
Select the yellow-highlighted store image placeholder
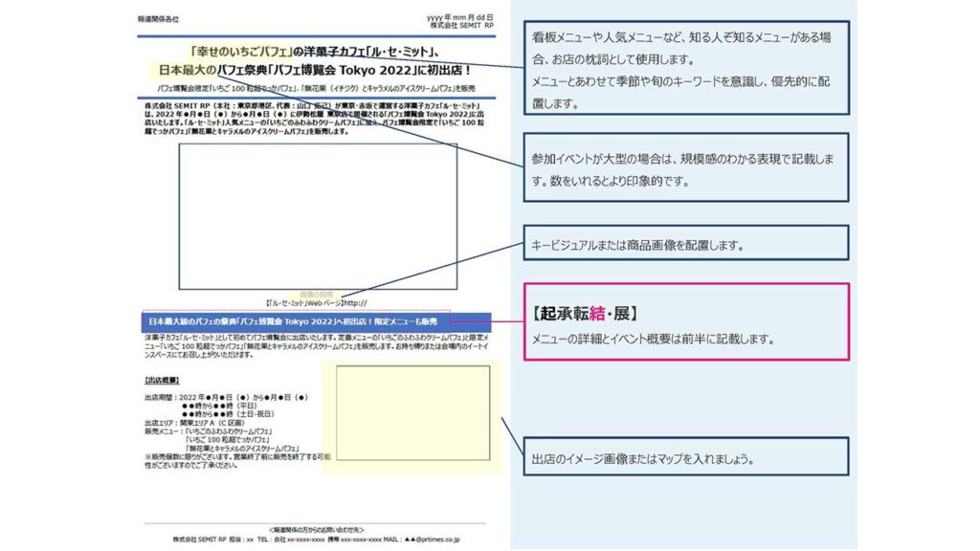[x=413, y=413]
